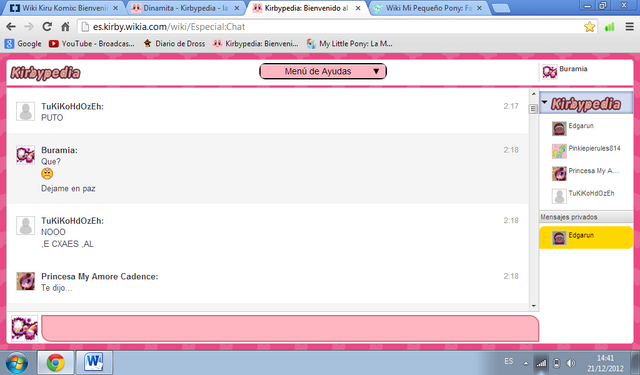Close the Dinamita - Kirbypedia tab
This screenshot has width=640, height=375.
[x=236, y=8]
